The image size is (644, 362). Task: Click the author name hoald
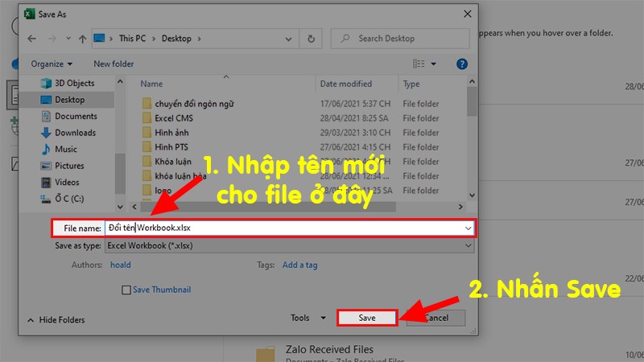click(x=120, y=265)
